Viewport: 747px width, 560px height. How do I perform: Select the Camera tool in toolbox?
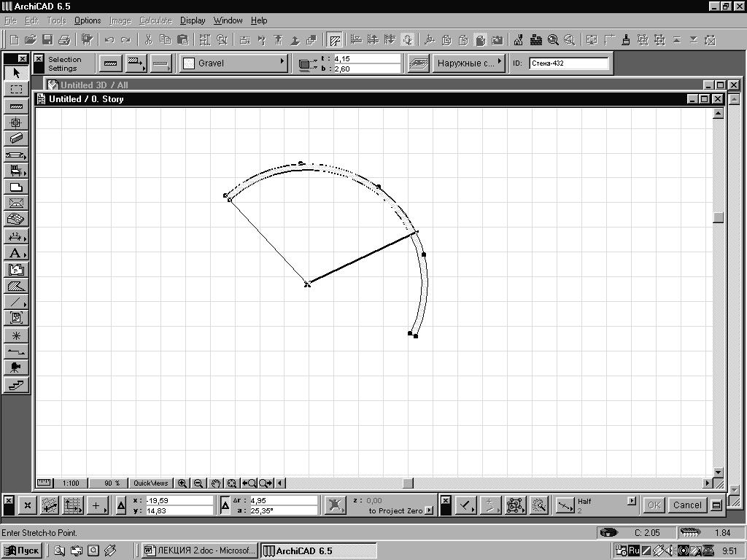[16, 367]
